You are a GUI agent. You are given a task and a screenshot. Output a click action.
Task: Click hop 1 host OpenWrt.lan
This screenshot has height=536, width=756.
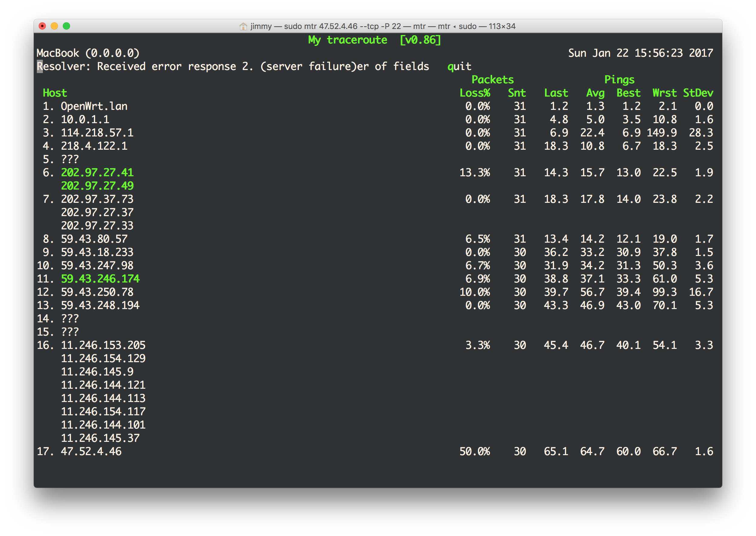pos(94,106)
